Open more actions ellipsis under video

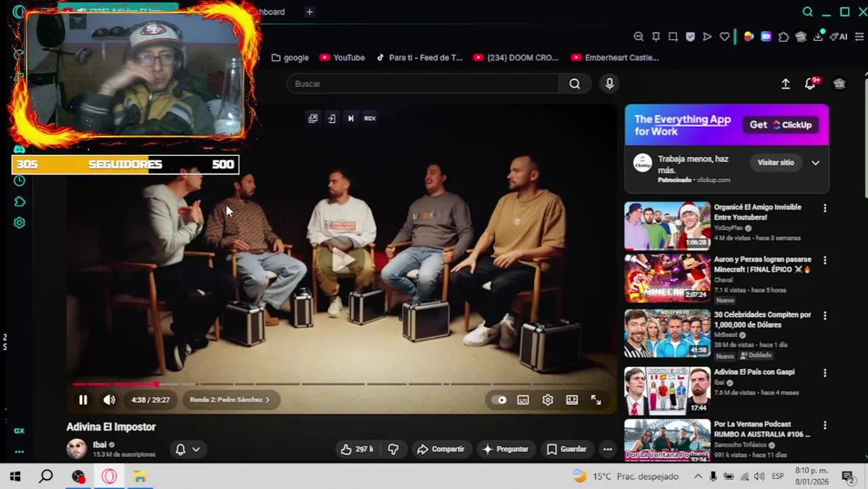coord(607,449)
